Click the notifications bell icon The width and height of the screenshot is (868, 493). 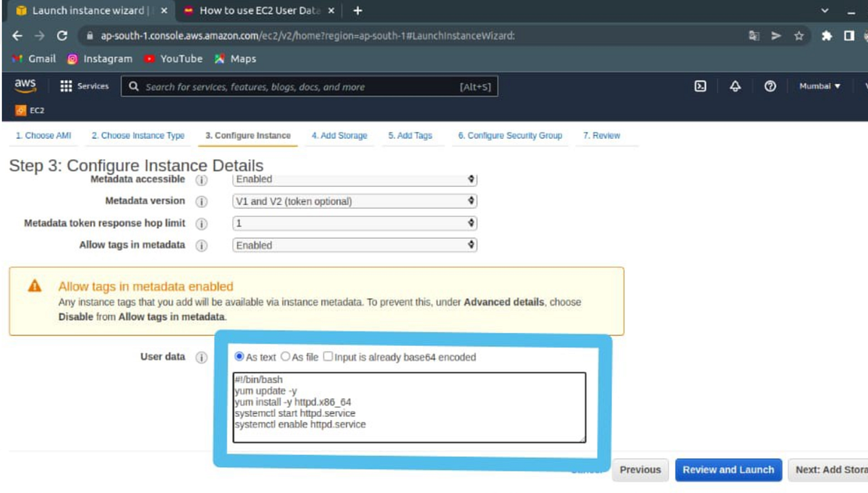[x=735, y=85]
